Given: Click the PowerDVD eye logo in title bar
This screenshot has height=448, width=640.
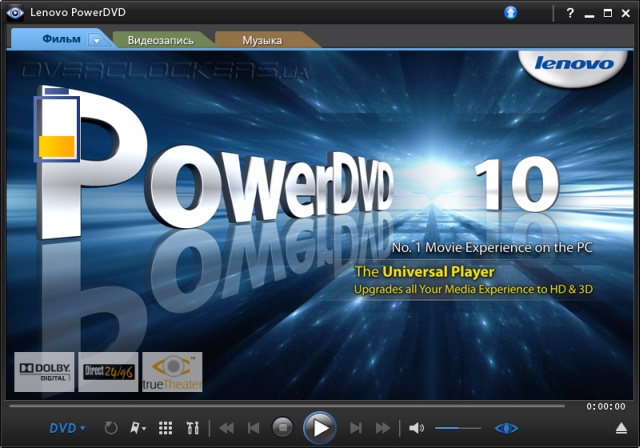Looking at the screenshot, I should pyautogui.click(x=15, y=13).
